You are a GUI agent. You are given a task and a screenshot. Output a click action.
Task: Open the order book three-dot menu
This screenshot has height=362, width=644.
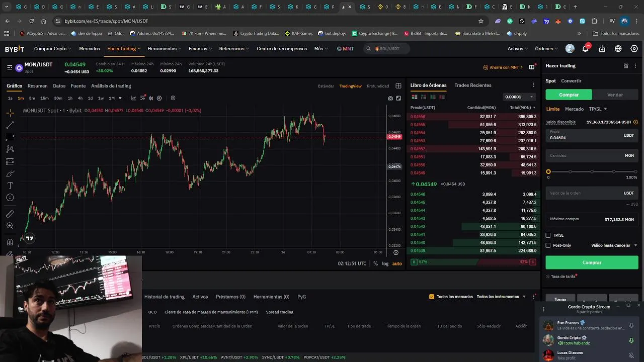[534, 85]
